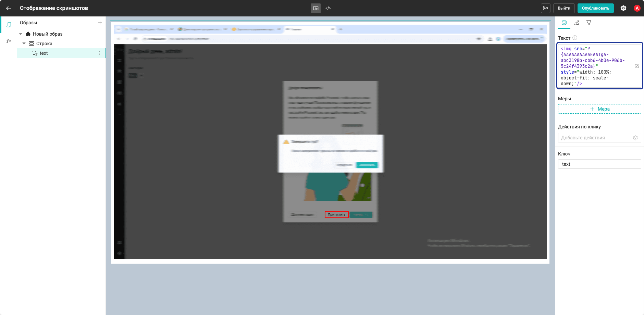The width and height of the screenshot is (644, 315).
Task: Collapse the Новый образ tree node
Action: click(x=21, y=34)
